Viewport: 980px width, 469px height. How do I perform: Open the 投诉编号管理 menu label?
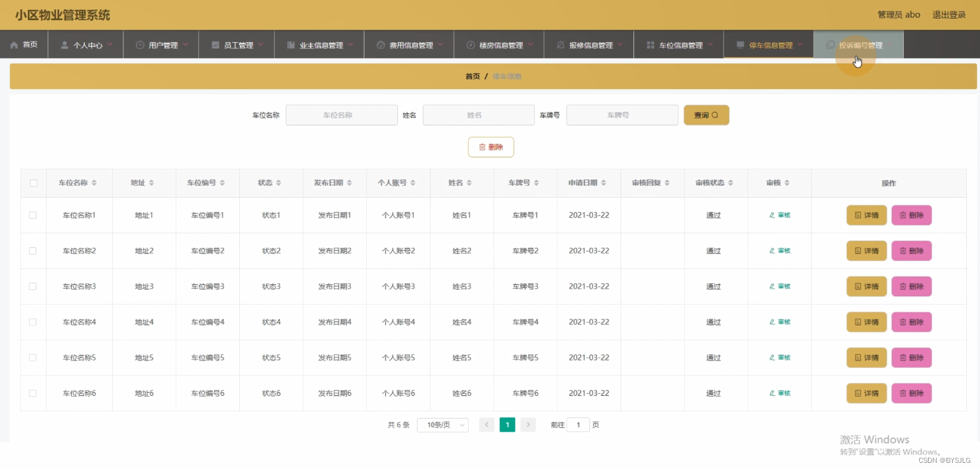[861, 45]
